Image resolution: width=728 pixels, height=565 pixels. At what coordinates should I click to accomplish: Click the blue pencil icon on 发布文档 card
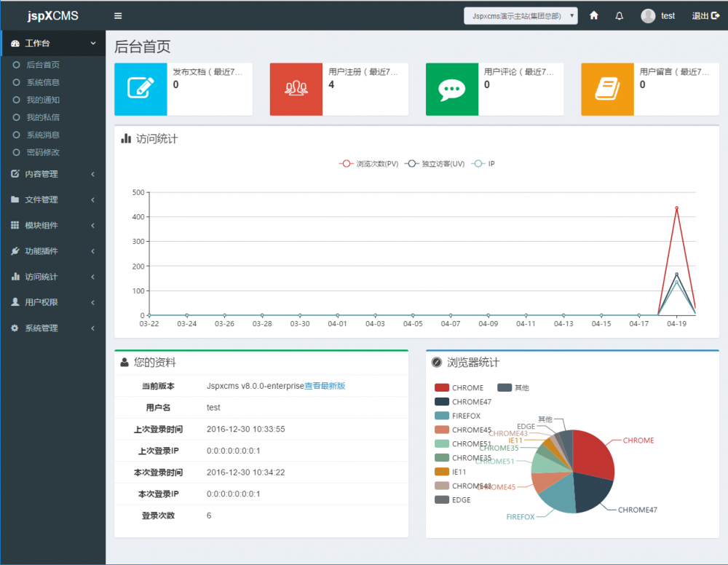tap(141, 89)
